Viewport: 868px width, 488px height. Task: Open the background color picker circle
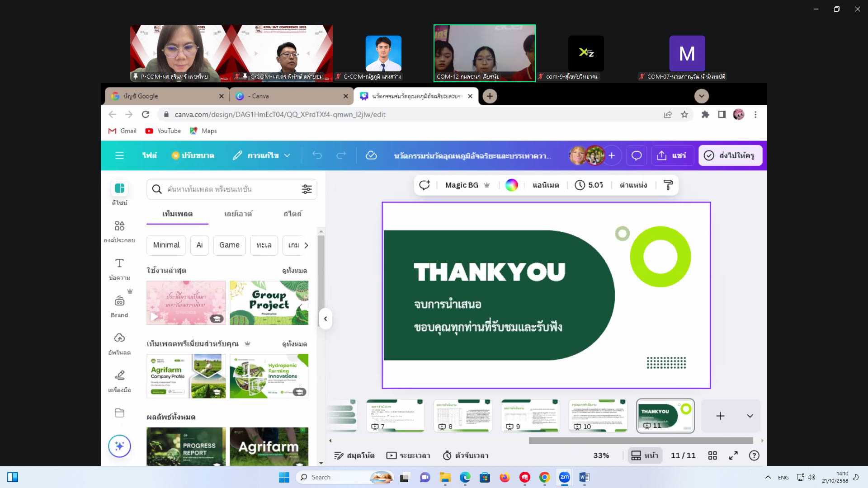pyautogui.click(x=511, y=185)
